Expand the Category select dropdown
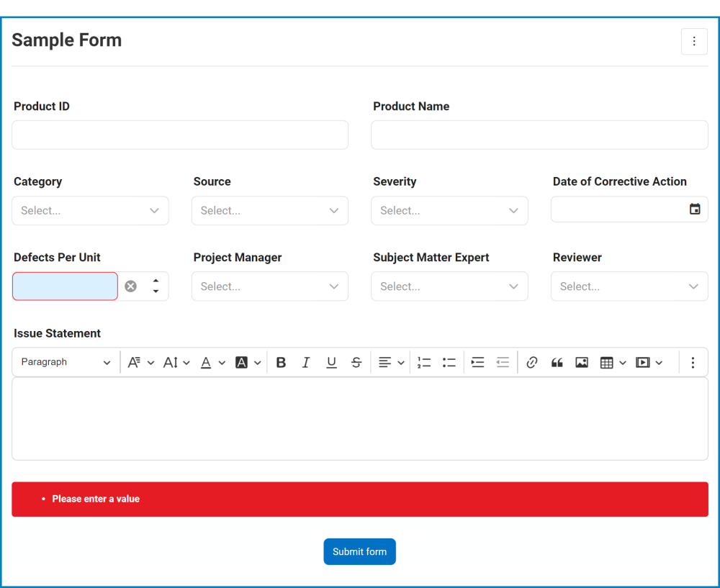The height and width of the screenshot is (588, 720). point(91,211)
